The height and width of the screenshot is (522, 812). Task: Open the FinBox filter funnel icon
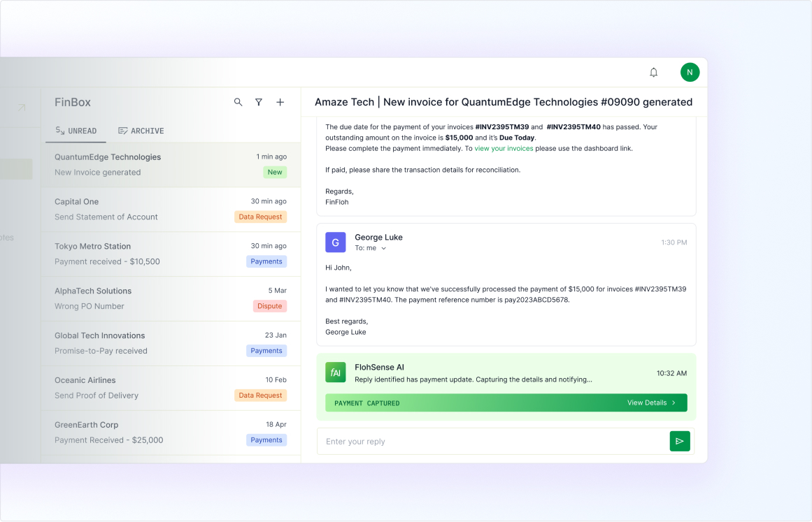click(x=258, y=103)
